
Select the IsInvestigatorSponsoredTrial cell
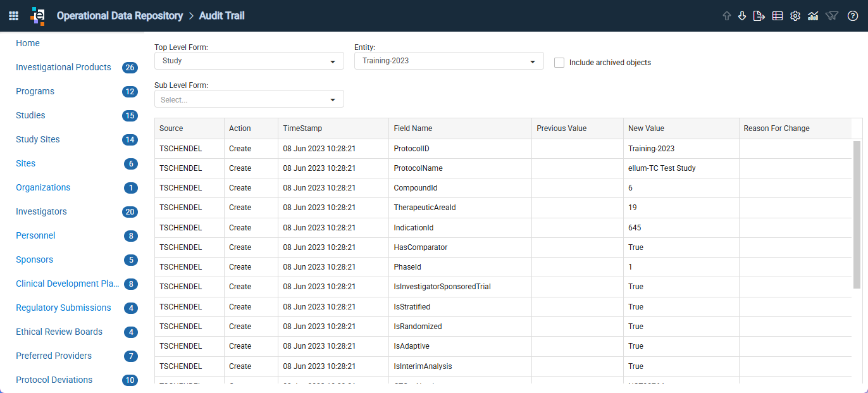point(461,287)
